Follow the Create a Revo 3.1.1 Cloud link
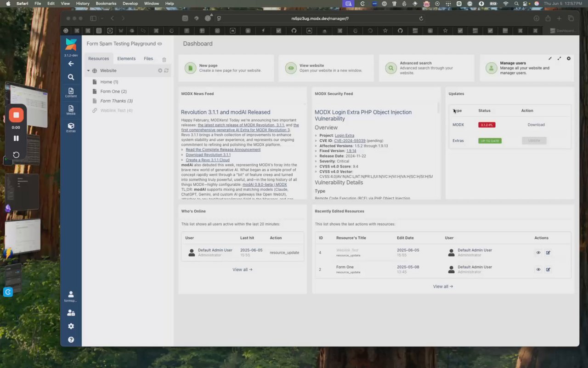Image resolution: width=588 pixels, height=368 pixels. pos(208,160)
